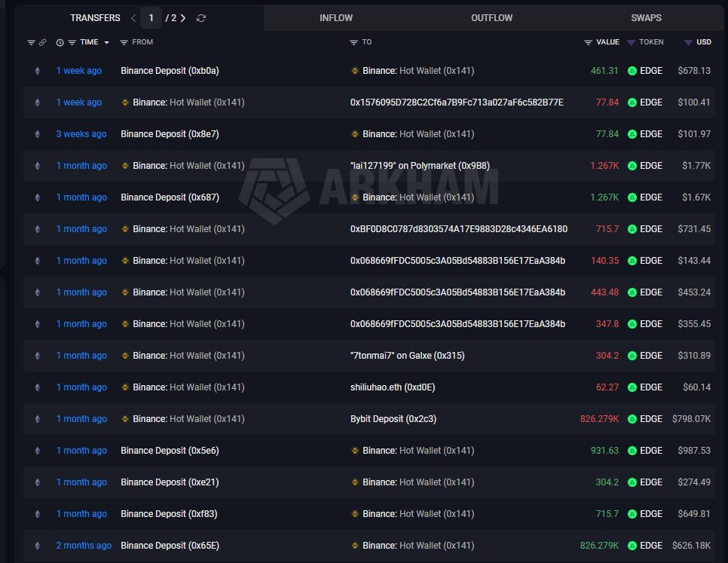The width and height of the screenshot is (728, 563).
Task: Open "lai127199" on Polymarket (0x9B8)
Action: tap(420, 166)
